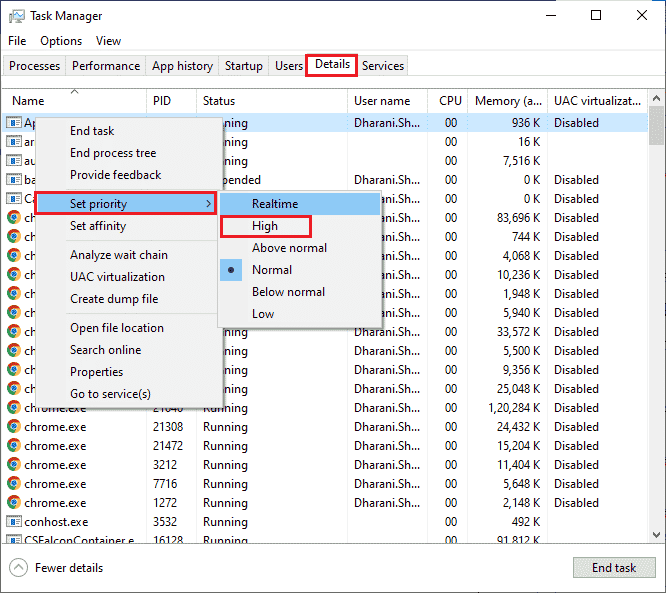The height and width of the screenshot is (593, 666).
Task: Click the 7,516 K memory value
Action: (x=522, y=161)
